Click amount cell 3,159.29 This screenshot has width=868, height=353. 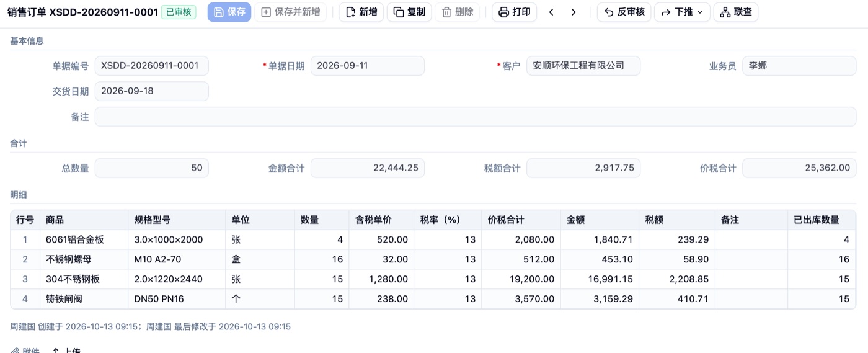pyautogui.click(x=600, y=299)
